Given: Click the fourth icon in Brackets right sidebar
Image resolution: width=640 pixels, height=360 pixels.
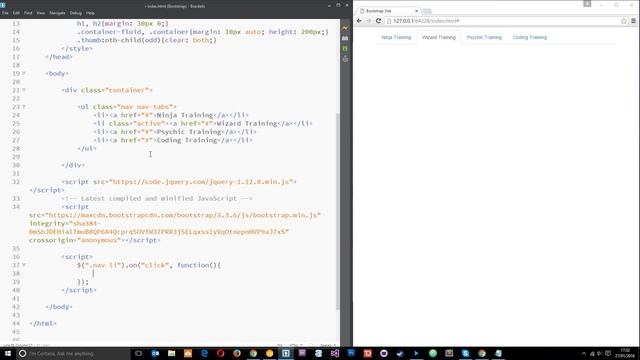Looking at the screenshot, I should (345, 59).
